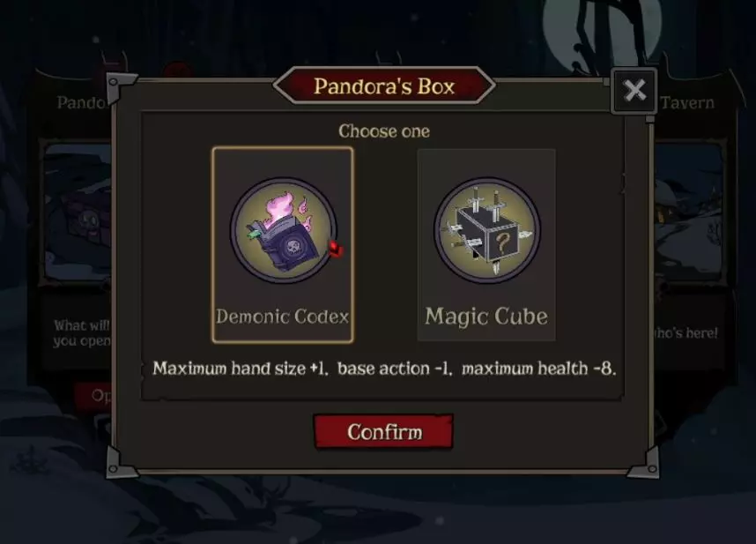Click the "Choose one" heading text
This screenshot has width=756, height=544.
(384, 131)
